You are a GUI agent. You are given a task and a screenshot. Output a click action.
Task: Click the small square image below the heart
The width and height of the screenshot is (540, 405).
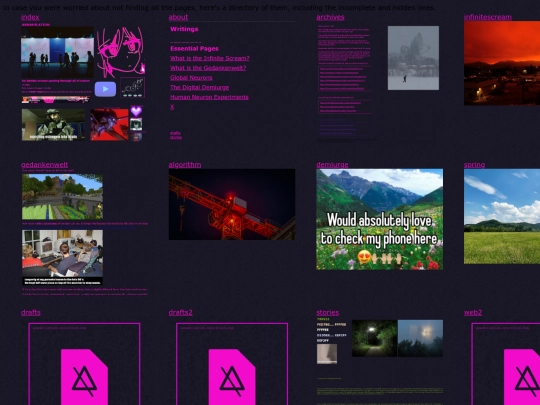coord(136,124)
